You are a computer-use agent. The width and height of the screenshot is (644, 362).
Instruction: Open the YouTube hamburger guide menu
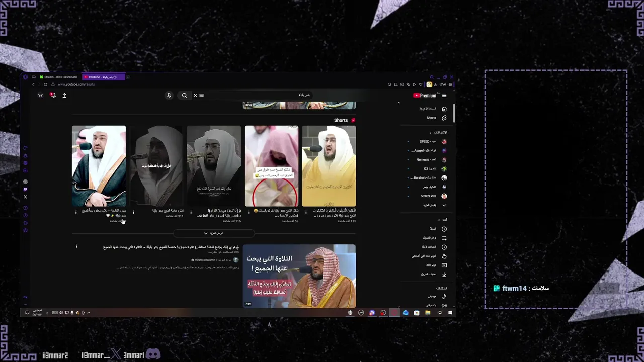444,95
